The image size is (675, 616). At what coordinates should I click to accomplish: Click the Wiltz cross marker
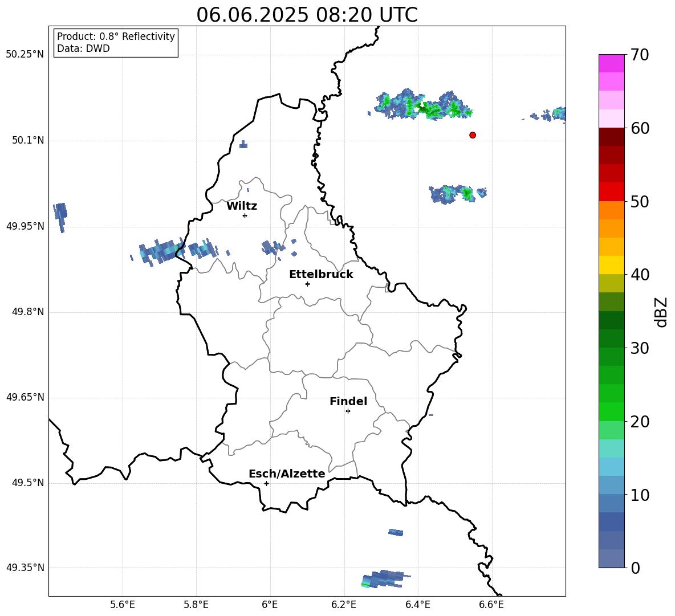245,215
